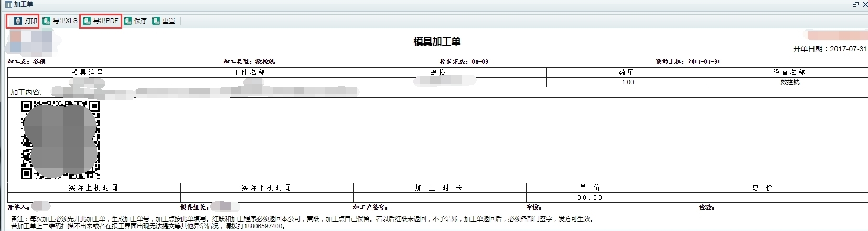Screen dimensions: 868x231
Task: Reset the form with 重置
Action: point(164,21)
